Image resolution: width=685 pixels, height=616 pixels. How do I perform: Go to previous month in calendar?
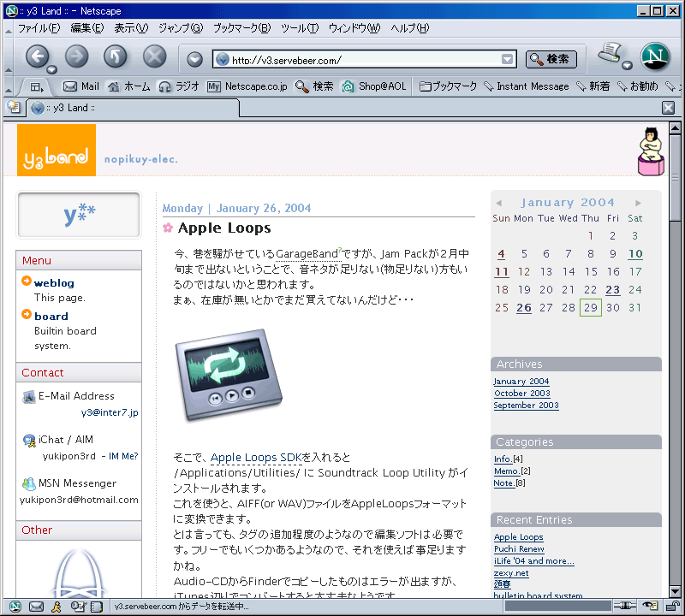pos(499,203)
